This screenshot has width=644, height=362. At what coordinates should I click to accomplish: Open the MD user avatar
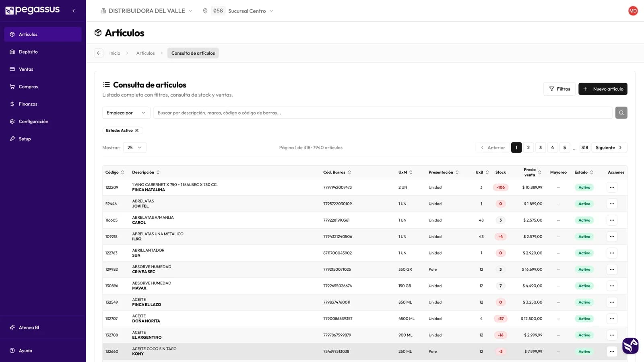[x=633, y=11]
